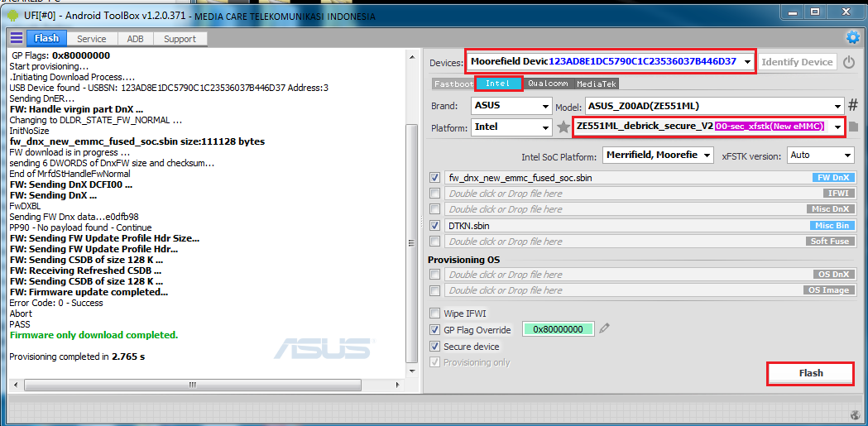868x426 pixels.
Task: Open the Brand ASUS dropdown
Action: pos(511,106)
